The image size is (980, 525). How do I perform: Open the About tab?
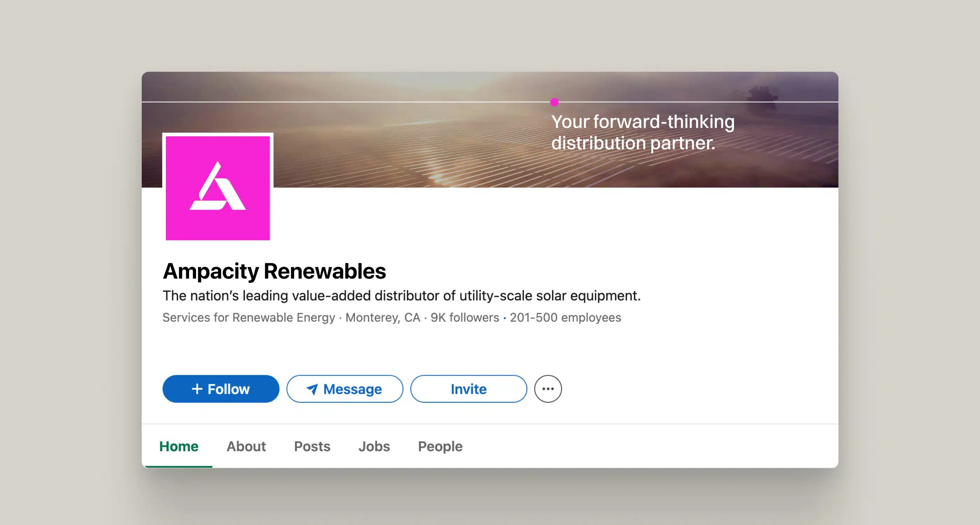[x=246, y=446]
